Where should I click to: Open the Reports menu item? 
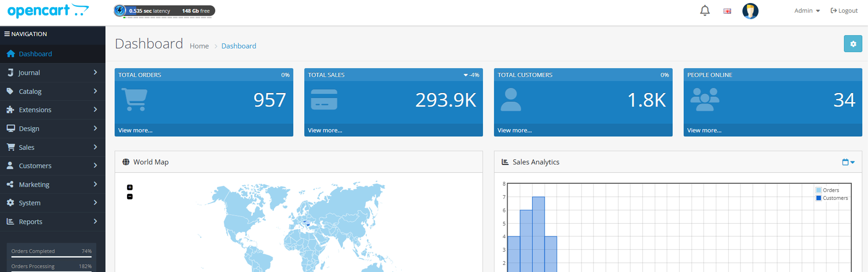53,221
